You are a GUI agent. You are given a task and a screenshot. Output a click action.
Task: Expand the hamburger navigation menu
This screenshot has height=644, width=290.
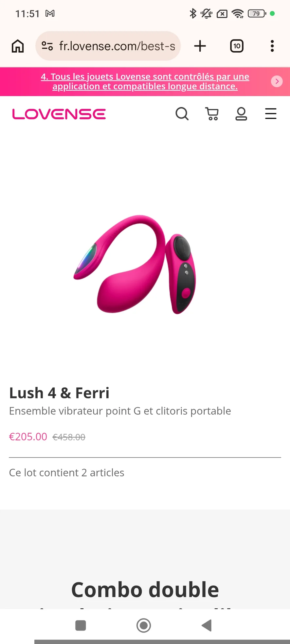[271, 114]
